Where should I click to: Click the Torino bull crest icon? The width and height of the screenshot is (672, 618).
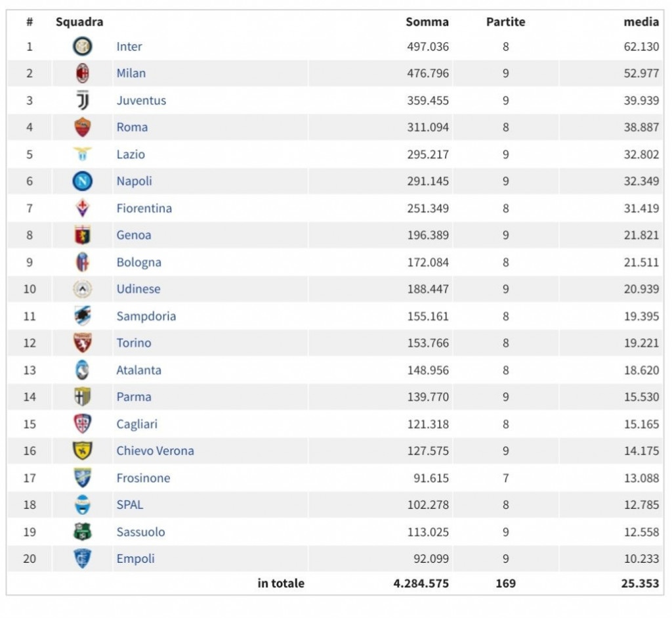pos(82,343)
